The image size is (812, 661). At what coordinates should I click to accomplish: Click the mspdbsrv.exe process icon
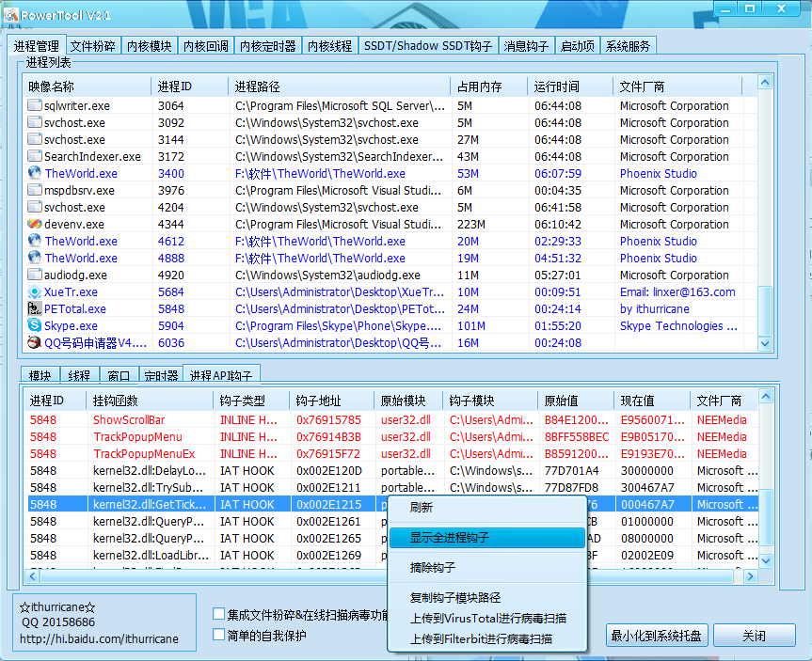click(x=34, y=190)
